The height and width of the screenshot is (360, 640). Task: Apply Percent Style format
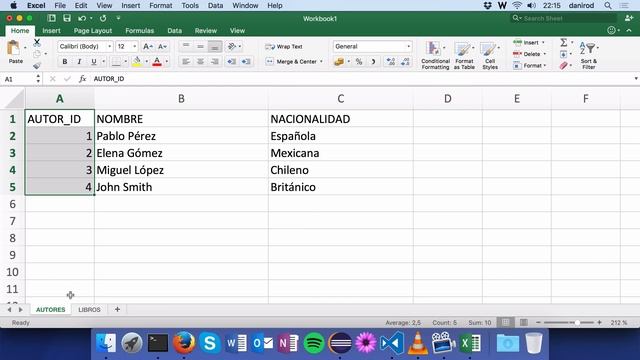point(359,62)
